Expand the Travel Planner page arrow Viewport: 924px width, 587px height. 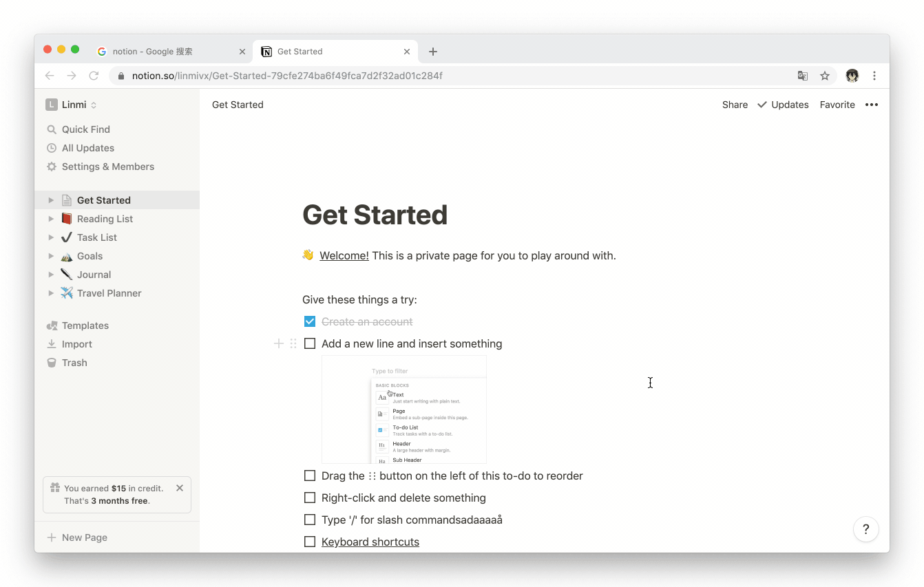[51, 293]
